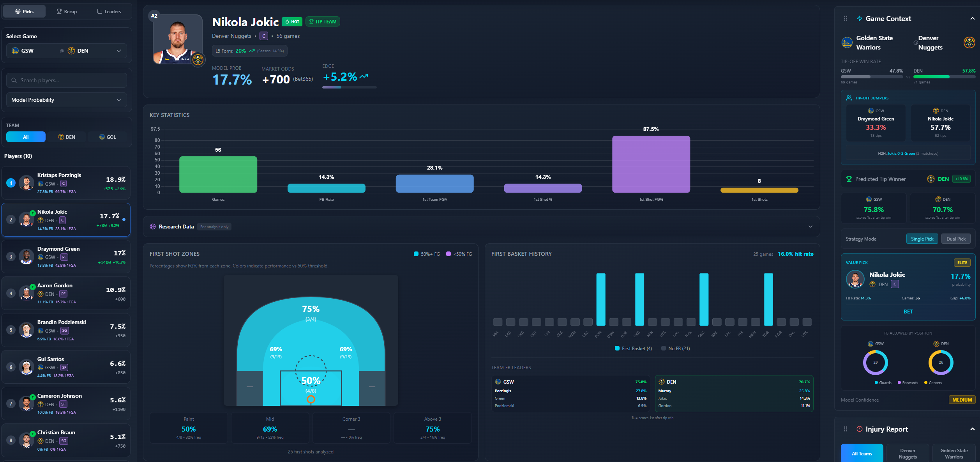Switch Injury Report to Denver Nuggets tab
Image resolution: width=980 pixels, height=462 pixels.
click(908, 453)
